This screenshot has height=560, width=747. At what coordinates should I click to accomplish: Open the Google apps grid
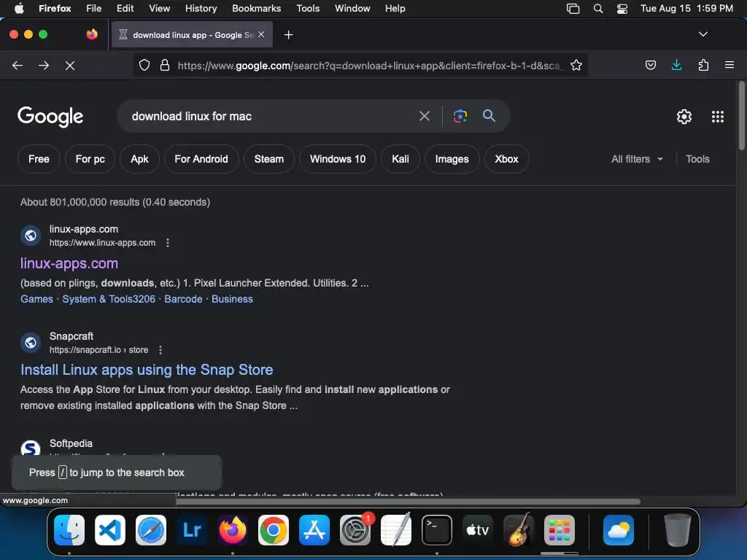[x=718, y=117]
